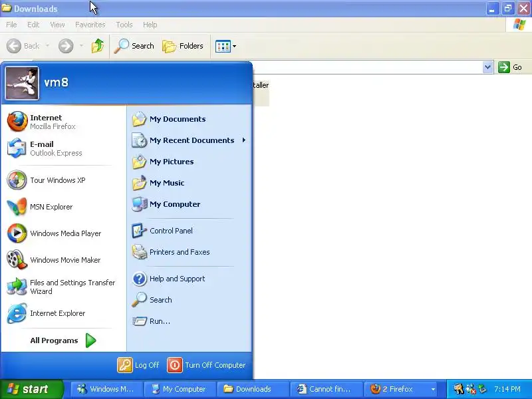
Task: Click the 7:14 PM clock
Action: [x=507, y=389]
